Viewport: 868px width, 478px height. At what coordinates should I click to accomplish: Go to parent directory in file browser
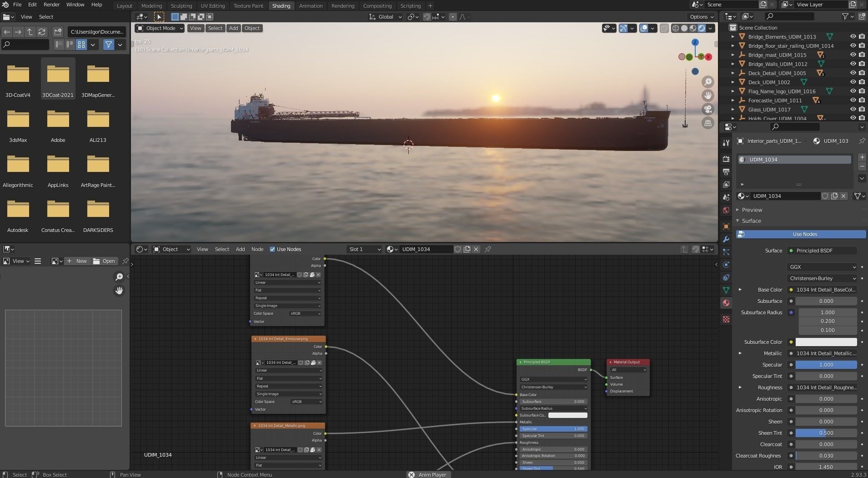pyautogui.click(x=30, y=32)
